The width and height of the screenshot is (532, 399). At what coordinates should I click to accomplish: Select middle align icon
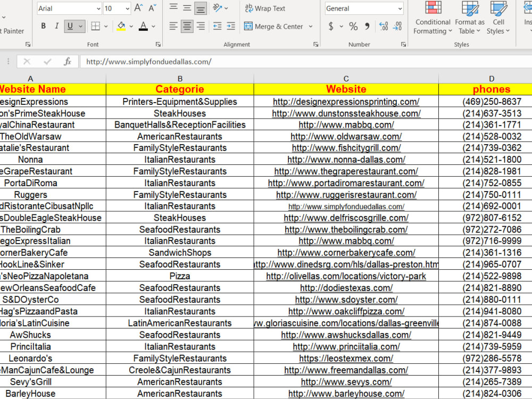click(187, 8)
